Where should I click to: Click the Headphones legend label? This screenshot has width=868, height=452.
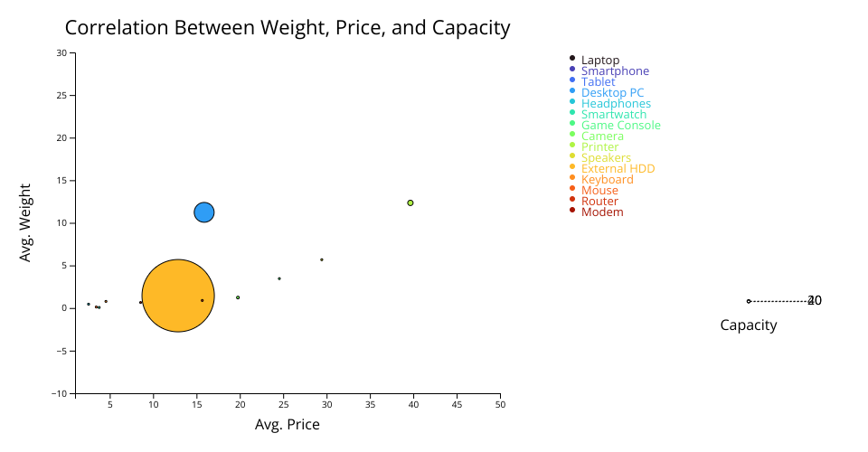click(616, 104)
